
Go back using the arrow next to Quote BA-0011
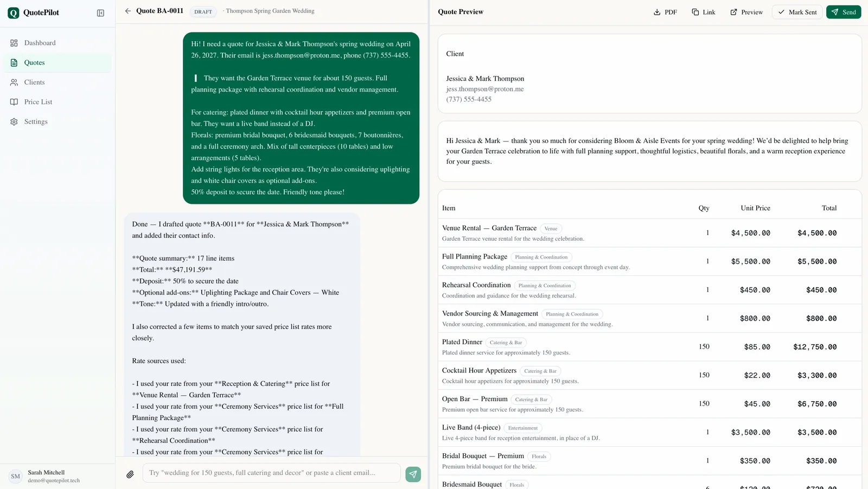click(128, 11)
